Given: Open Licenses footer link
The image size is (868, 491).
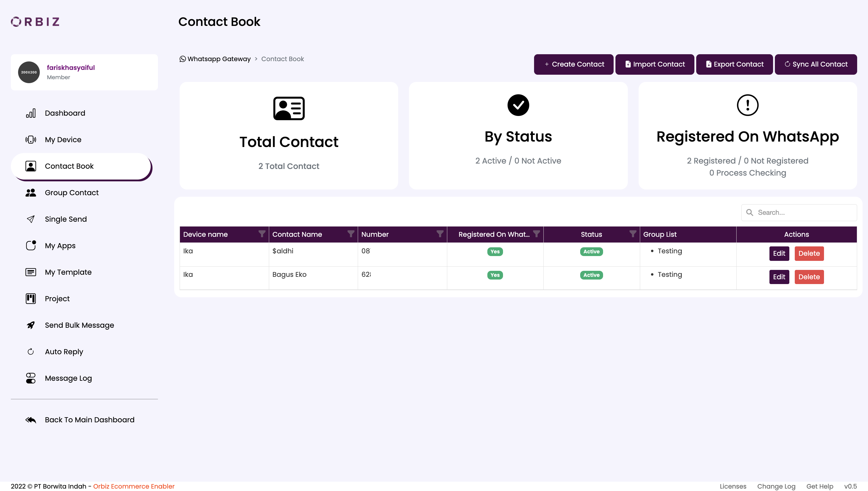Looking at the screenshot, I should point(733,486).
